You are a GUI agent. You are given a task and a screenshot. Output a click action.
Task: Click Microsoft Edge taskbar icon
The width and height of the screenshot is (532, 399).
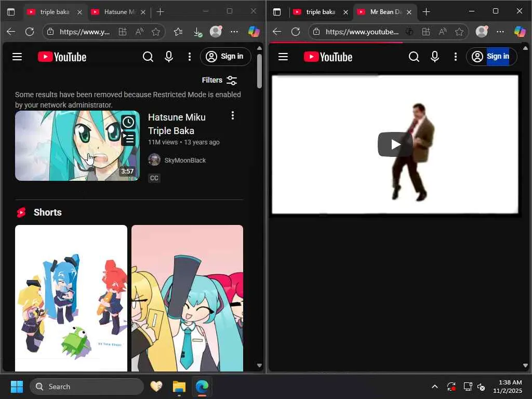click(202, 387)
